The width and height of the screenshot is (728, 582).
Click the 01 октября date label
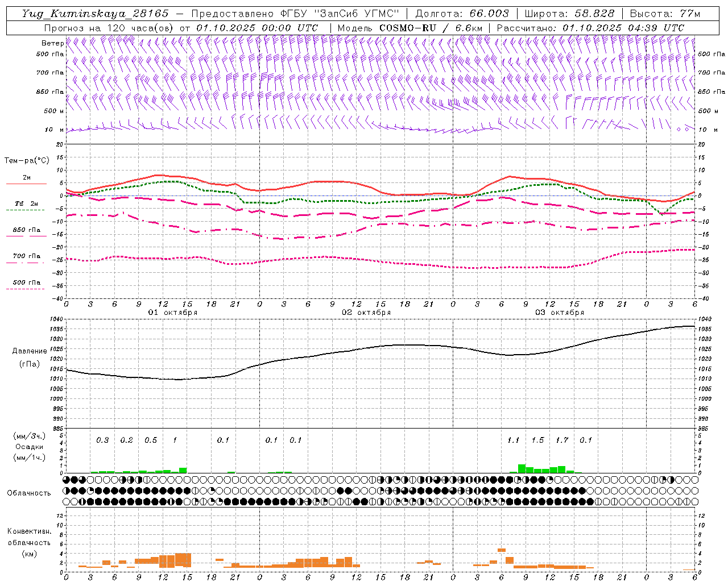tap(173, 312)
